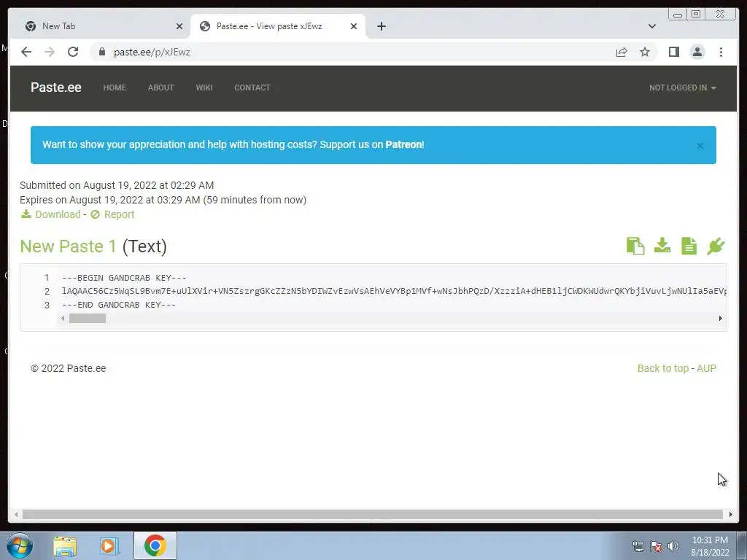Open CONTACT page in navbar
The width and height of the screenshot is (747, 560).
pos(252,87)
